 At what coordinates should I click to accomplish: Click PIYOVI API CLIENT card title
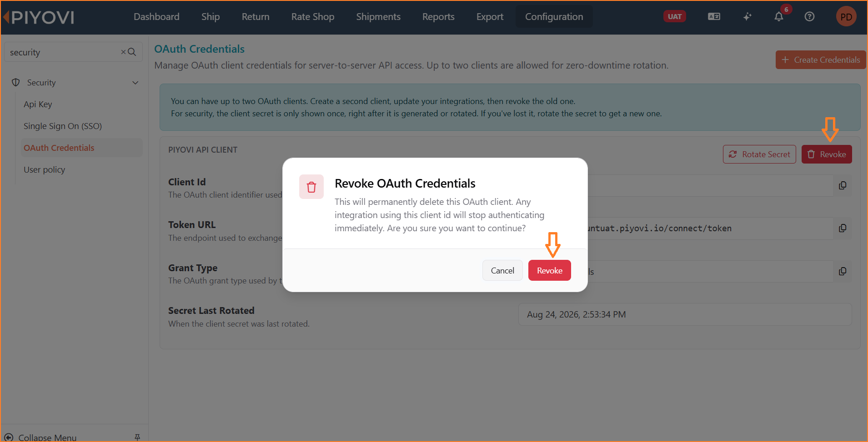coord(203,149)
